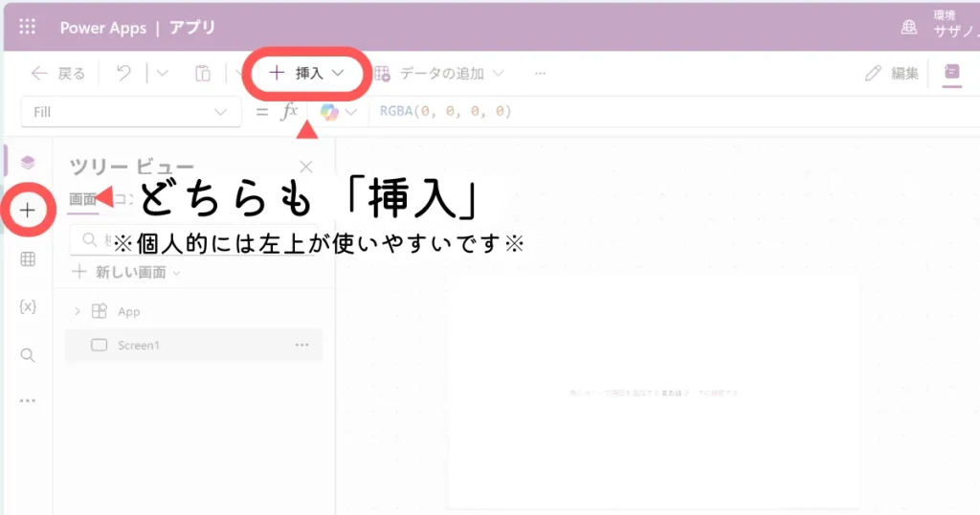Click the Tree view layers icon in sidebar
Image resolution: width=980 pixels, height=515 pixels.
28,163
